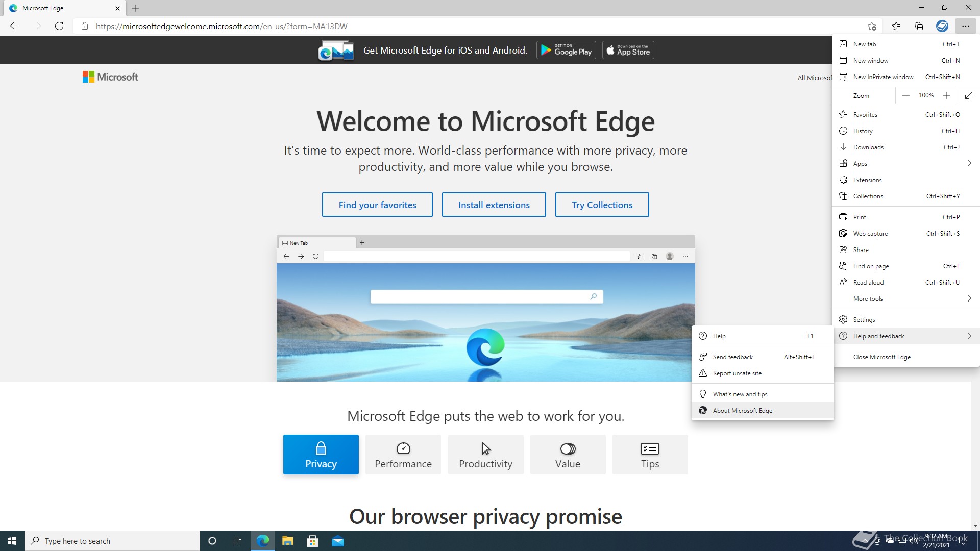Screen dimensions: 980x551
Task: Expand Help and feedback submenu
Action: coord(906,336)
